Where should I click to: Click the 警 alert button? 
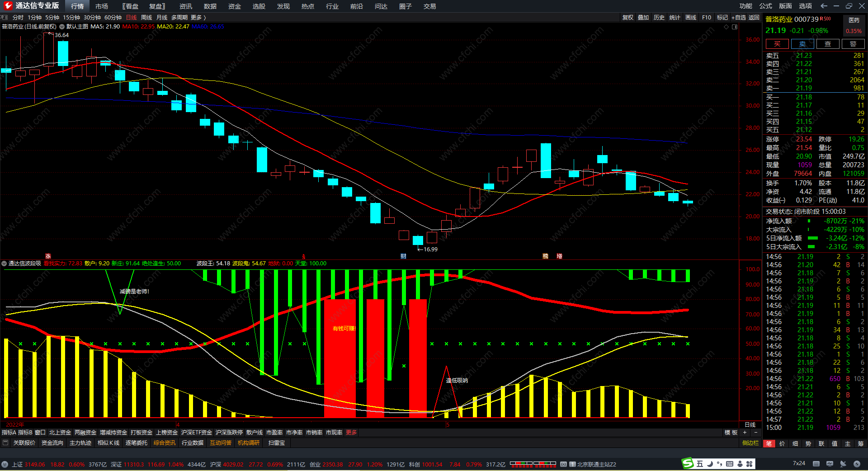click(x=853, y=44)
